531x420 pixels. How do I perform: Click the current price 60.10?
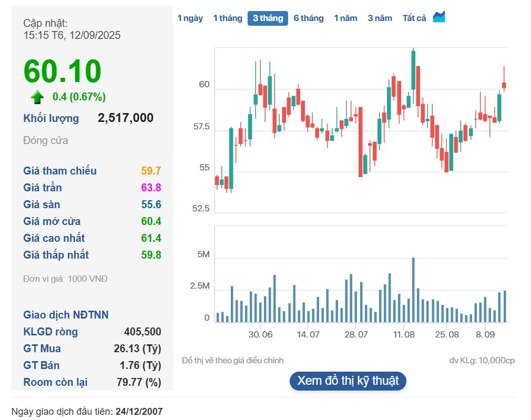[x=62, y=71]
